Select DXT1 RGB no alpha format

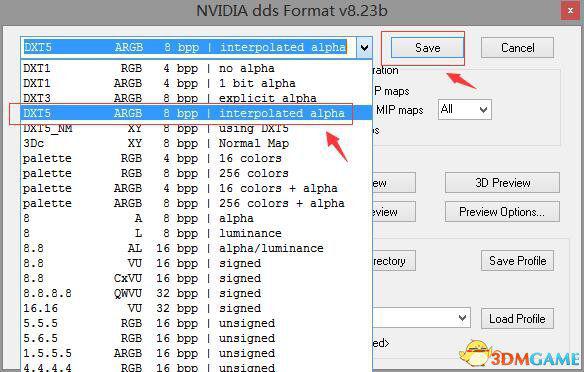[197, 68]
